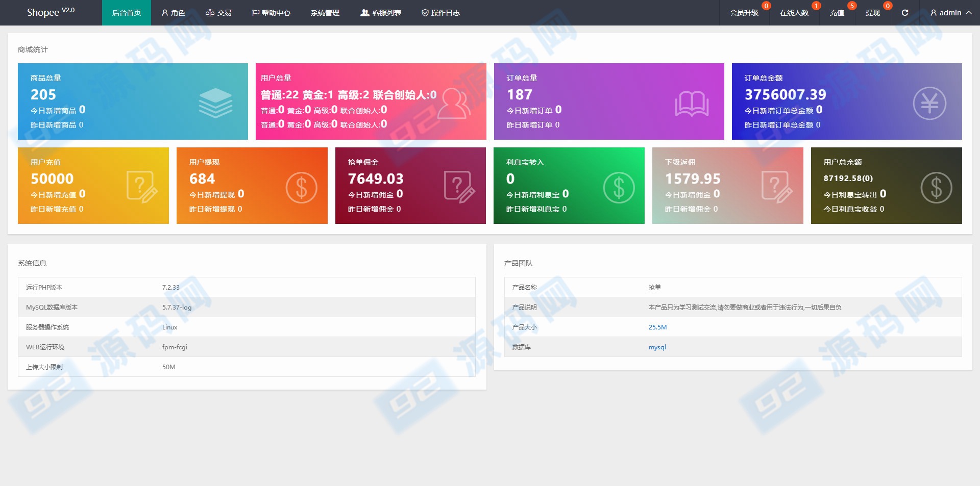Image resolution: width=980 pixels, height=486 pixels.
Task: Click the dollar icon on 用户提现 card
Action: coord(301,188)
